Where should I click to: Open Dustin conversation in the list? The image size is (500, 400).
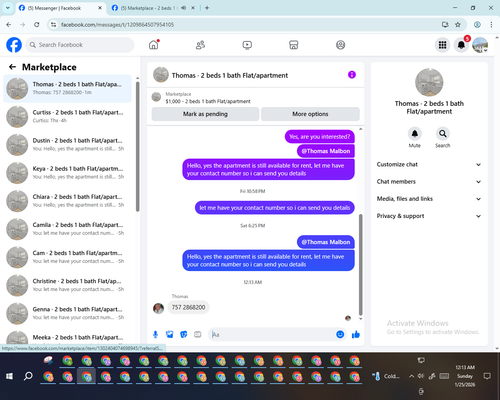point(67,144)
